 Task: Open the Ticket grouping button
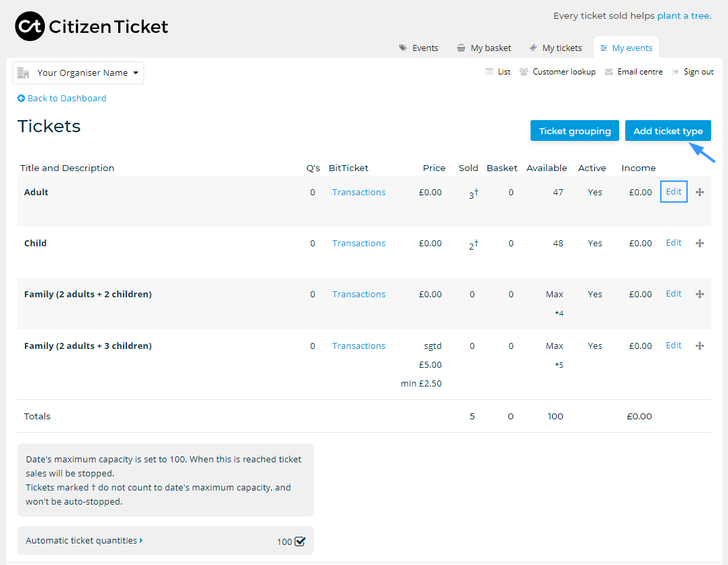tap(574, 130)
